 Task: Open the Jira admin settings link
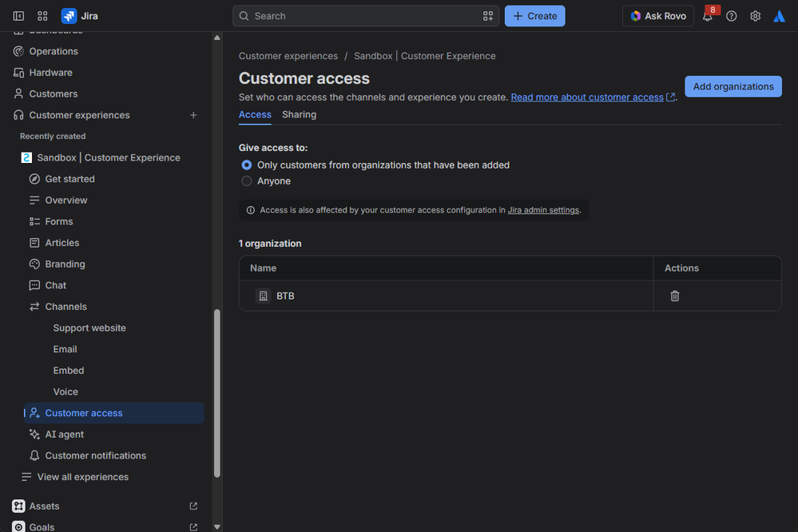[543, 210]
